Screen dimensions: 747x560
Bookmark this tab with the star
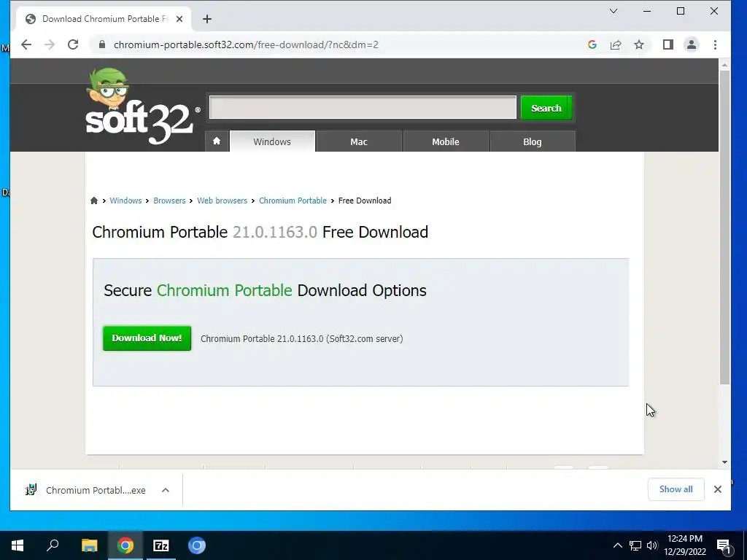[x=639, y=44]
